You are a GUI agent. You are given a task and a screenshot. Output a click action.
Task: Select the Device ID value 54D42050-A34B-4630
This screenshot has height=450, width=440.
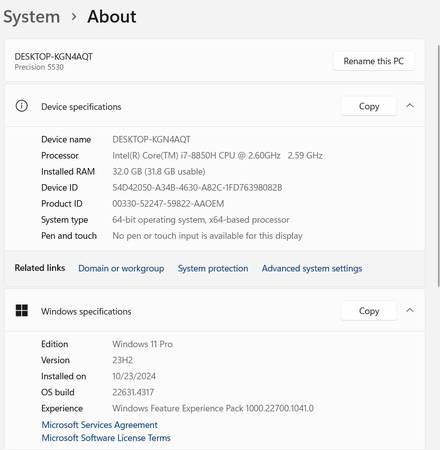pos(197,188)
